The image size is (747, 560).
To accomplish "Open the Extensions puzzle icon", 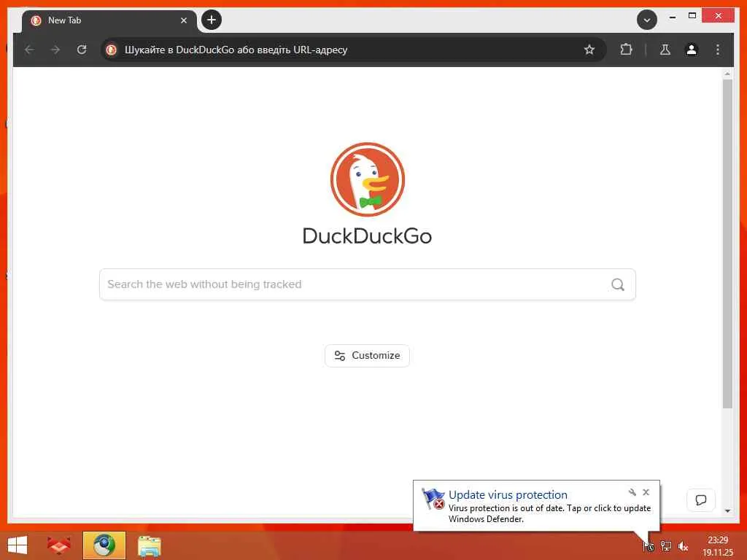I will coord(626,50).
